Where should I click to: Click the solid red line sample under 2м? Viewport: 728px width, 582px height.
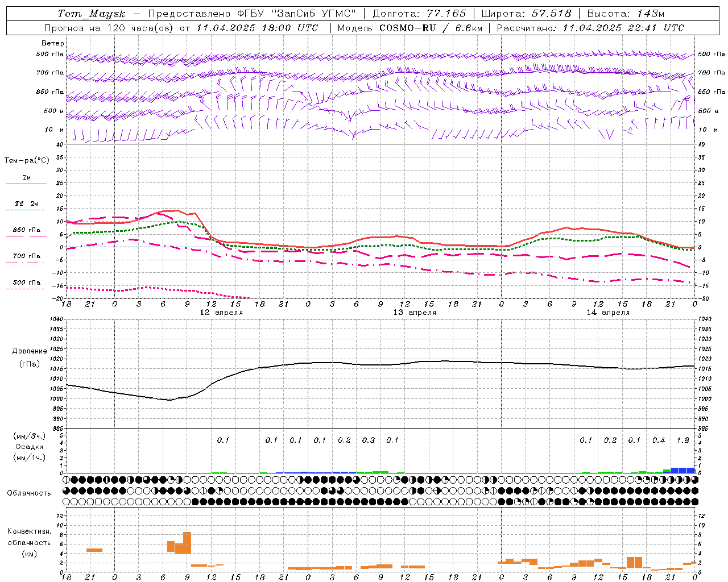coord(27,184)
